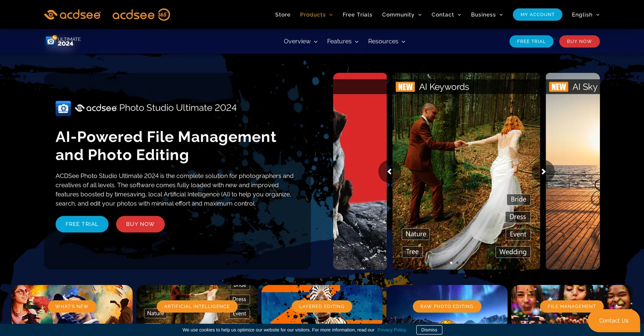644x336 pixels.
Task: Click the AI-Powered File Management heading
Action: click(x=166, y=146)
